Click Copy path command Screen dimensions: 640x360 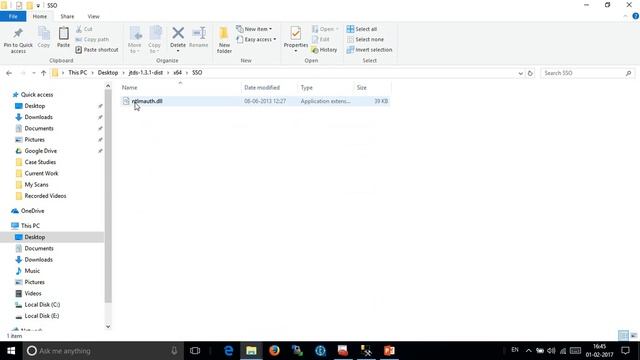(x=92, y=39)
